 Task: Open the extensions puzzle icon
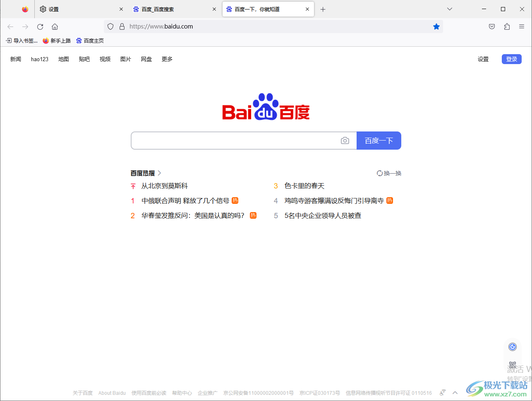pyautogui.click(x=507, y=26)
